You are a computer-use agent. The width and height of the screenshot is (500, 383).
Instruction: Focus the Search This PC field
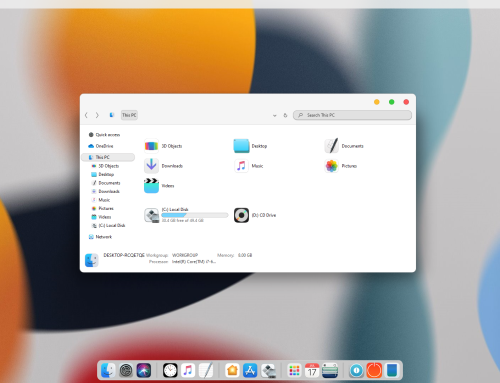point(352,115)
